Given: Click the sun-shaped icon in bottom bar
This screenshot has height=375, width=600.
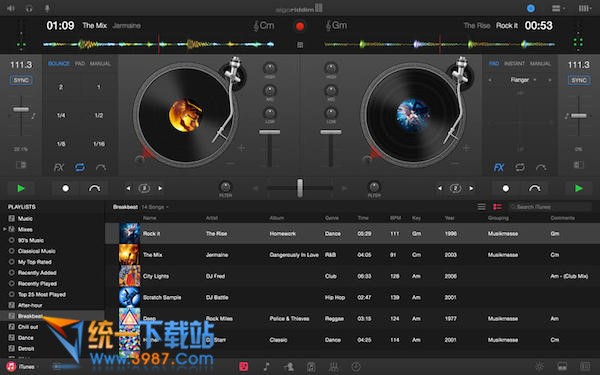Looking at the screenshot, I should click(x=539, y=367).
